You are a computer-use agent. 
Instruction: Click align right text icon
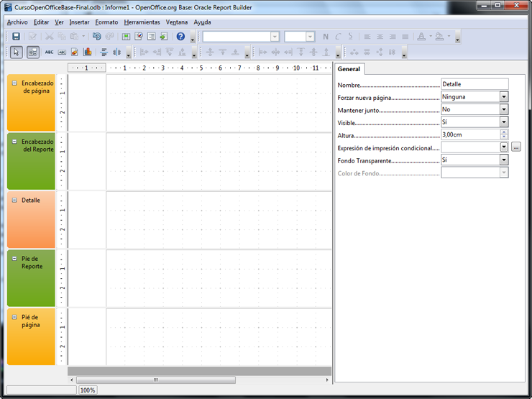pyautogui.click(x=393, y=36)
